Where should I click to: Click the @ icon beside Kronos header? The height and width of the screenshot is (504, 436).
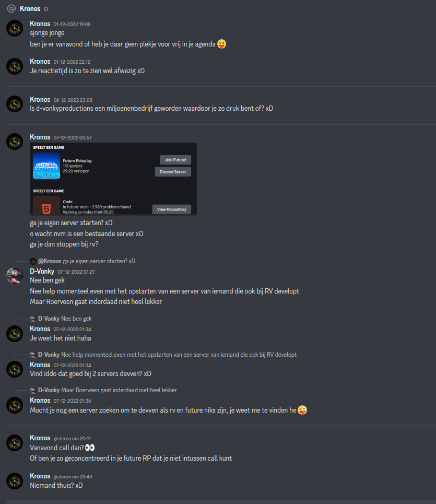[11, 9]
